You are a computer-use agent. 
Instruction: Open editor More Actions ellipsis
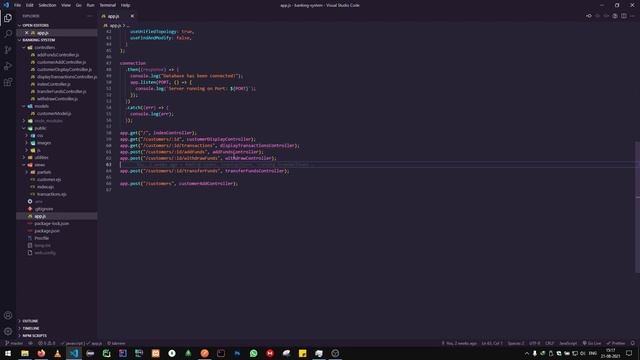632,16
